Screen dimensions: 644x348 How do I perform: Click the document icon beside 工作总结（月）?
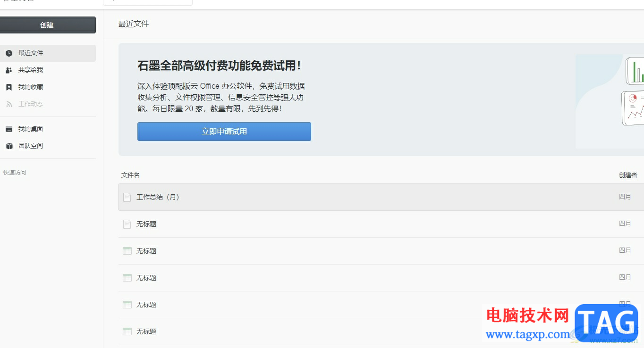[x=127, y=197]
